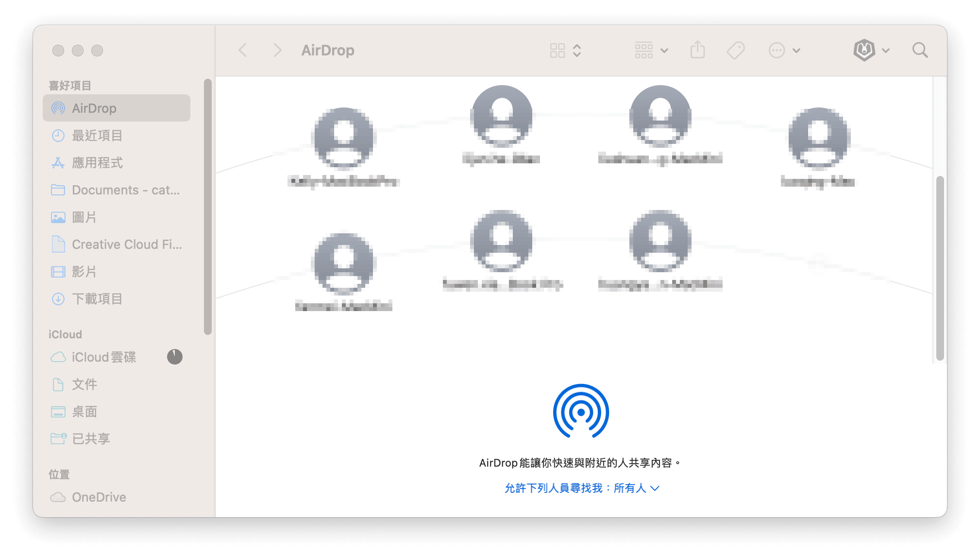Go back with the left arrow button
The image size is (980, 558).
pos(243,50)
